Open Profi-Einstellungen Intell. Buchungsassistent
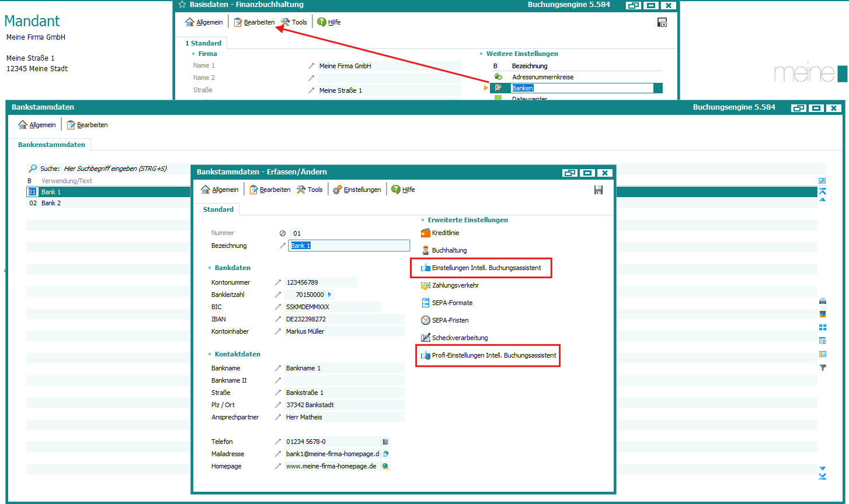This screenshot has height=504, width=849. pos(493,355)
